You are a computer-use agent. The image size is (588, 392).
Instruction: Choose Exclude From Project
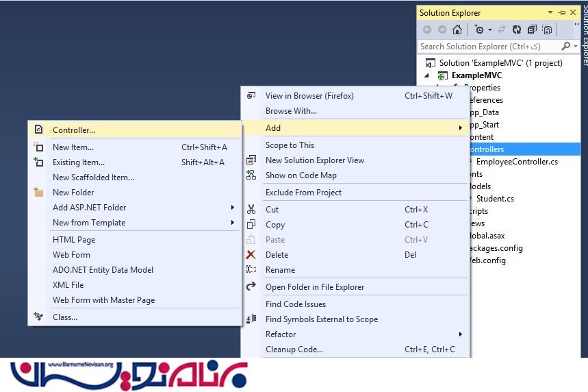(x=303, y=193)
